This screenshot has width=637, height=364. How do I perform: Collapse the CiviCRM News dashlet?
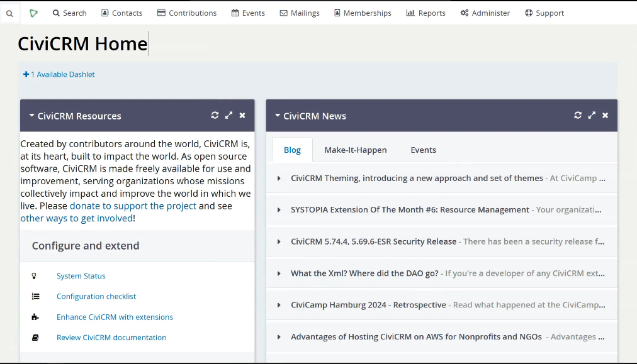(x=278, y=116)
